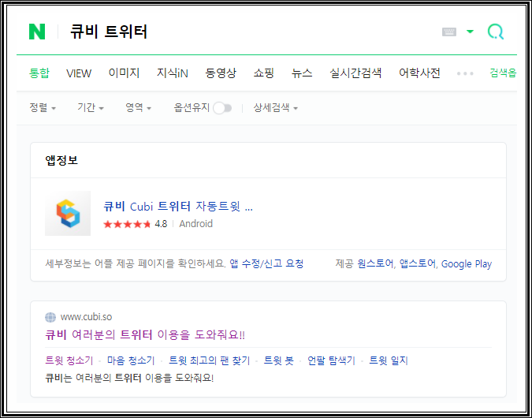This screenshot has width=532, height=418.
Task: Open 큐비 여러분의 트위터 이용을 도와줘요 result
Action: [145, 335]
